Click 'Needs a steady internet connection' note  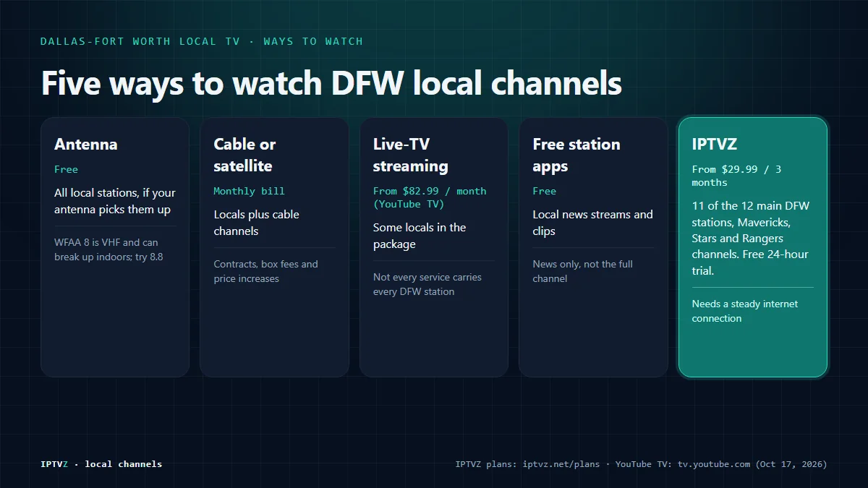coord(744,311)
